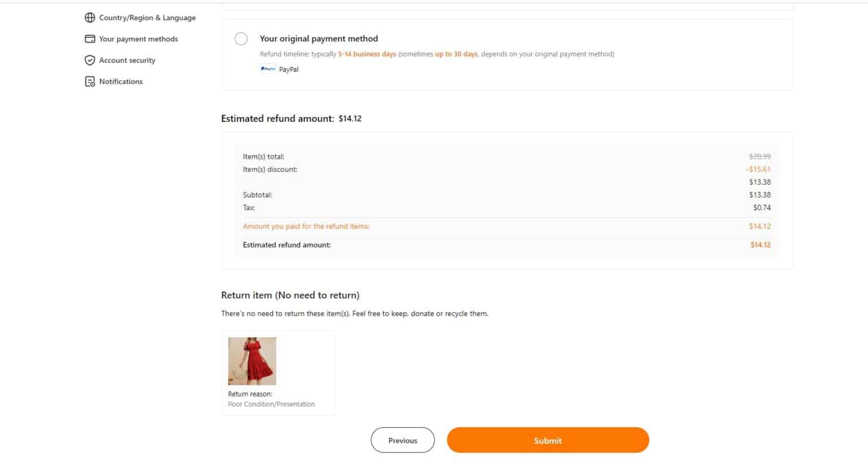Click the 'Your original payment method' label
The width and height of the screenshot is (868, 465).
coord(319,38)
